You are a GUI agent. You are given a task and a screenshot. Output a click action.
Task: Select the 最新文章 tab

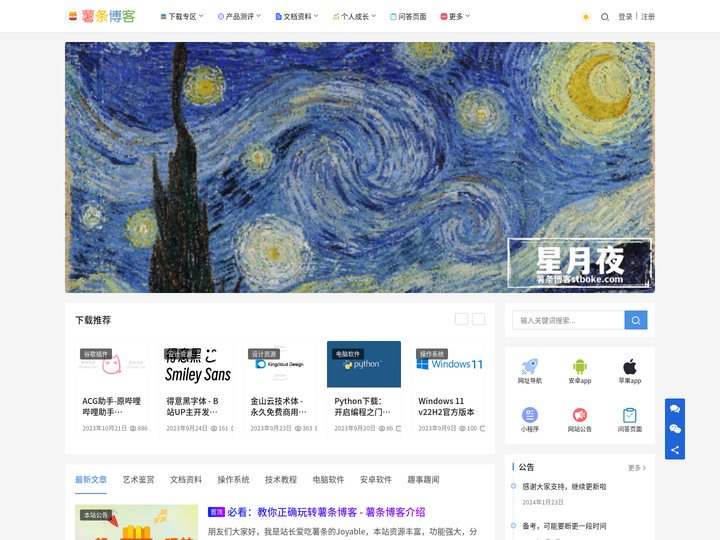point(91,479)
